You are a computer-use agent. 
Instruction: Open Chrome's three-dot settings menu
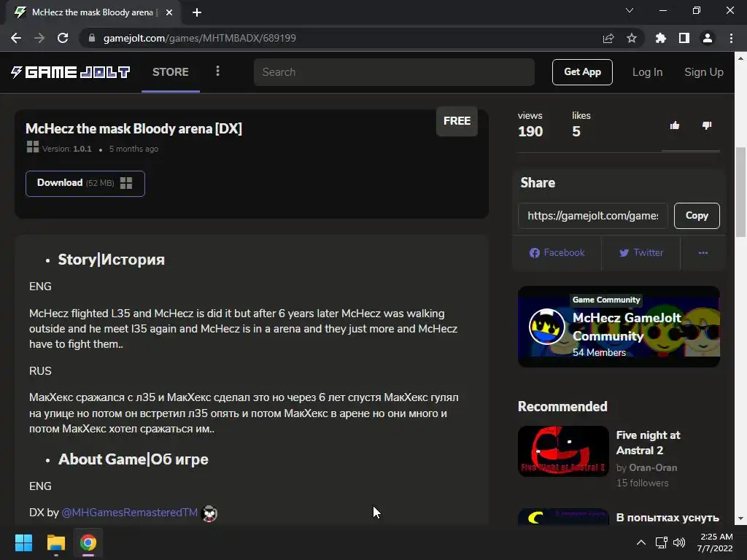pyautogui.click(x=731, y=38)
